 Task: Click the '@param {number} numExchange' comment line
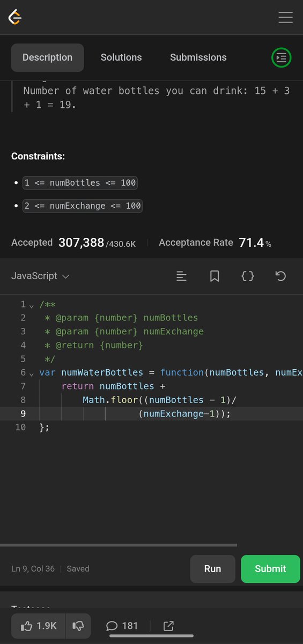[x=124, y=332]
